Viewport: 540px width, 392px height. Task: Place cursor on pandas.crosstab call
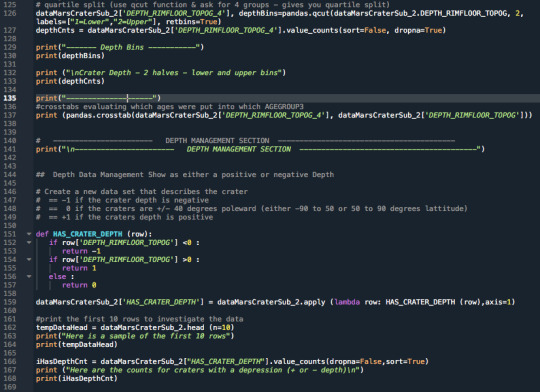pos(98,115)
